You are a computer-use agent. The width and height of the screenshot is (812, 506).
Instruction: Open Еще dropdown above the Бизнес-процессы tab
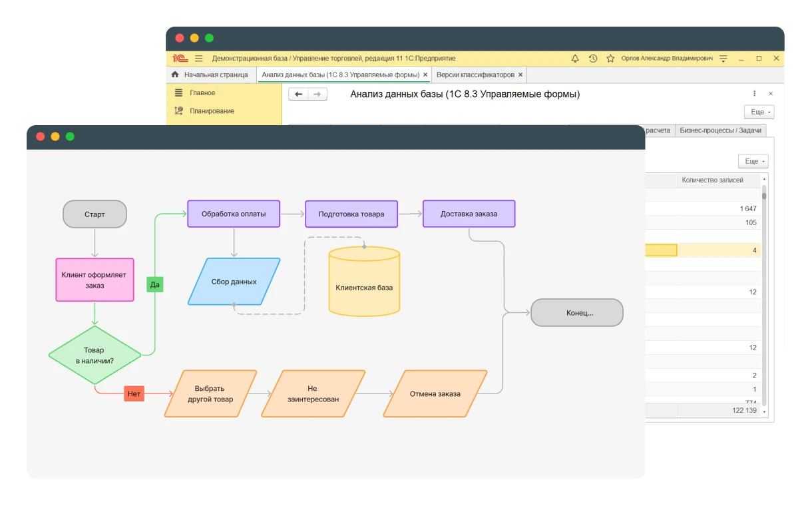pos(759,112)
